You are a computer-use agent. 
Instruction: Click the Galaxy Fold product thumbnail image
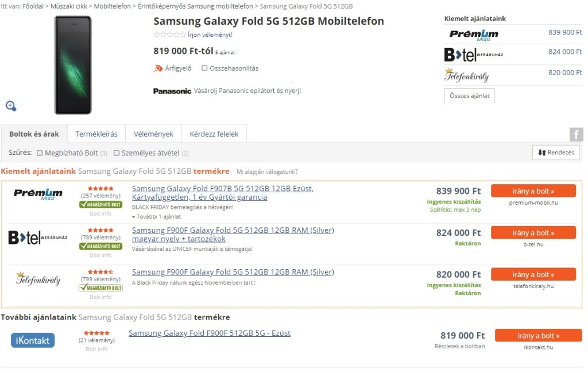(73, 65)
